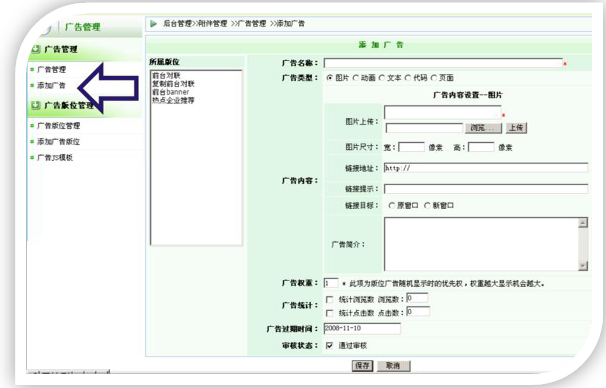Click the 图片上传 path text field
The width and height of the screenshot is (606, 388).
443,112
